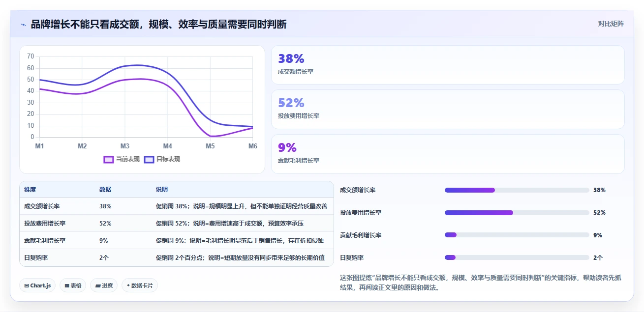Click the 促销周 52% description cell
The width and height of the screenshot is (644, 312).
pos(230,224)
